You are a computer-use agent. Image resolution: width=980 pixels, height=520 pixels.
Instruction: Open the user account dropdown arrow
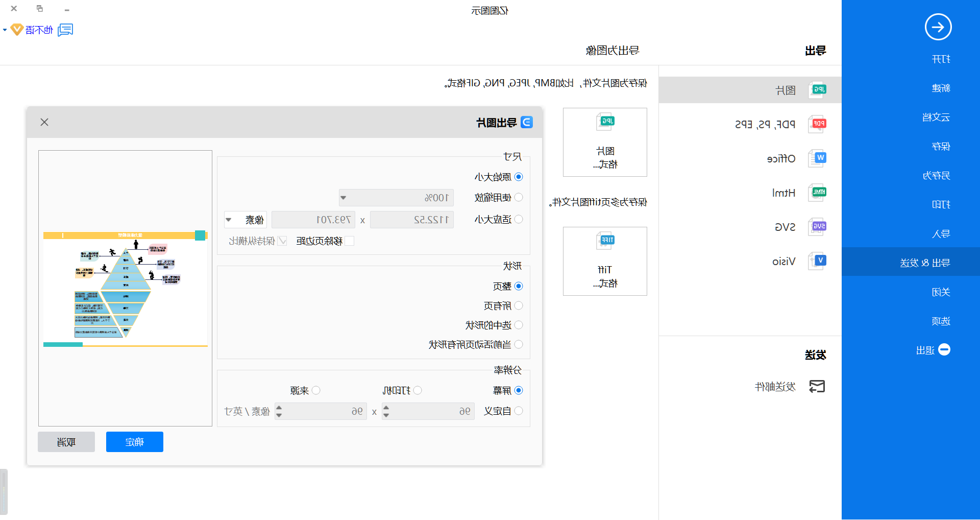(5, 30)
